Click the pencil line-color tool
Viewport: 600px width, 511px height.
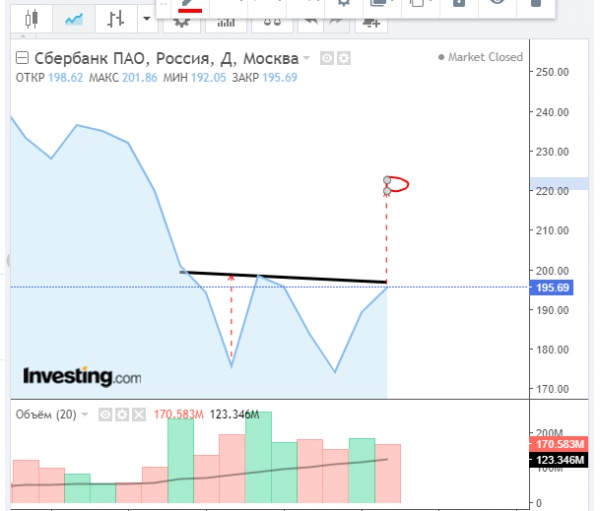(x=190, y=6)
